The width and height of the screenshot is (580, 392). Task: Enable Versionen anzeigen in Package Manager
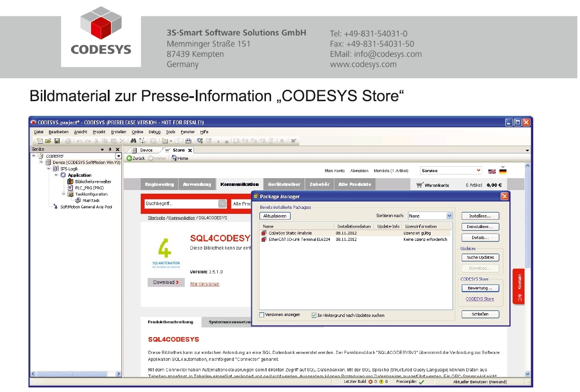262,315
